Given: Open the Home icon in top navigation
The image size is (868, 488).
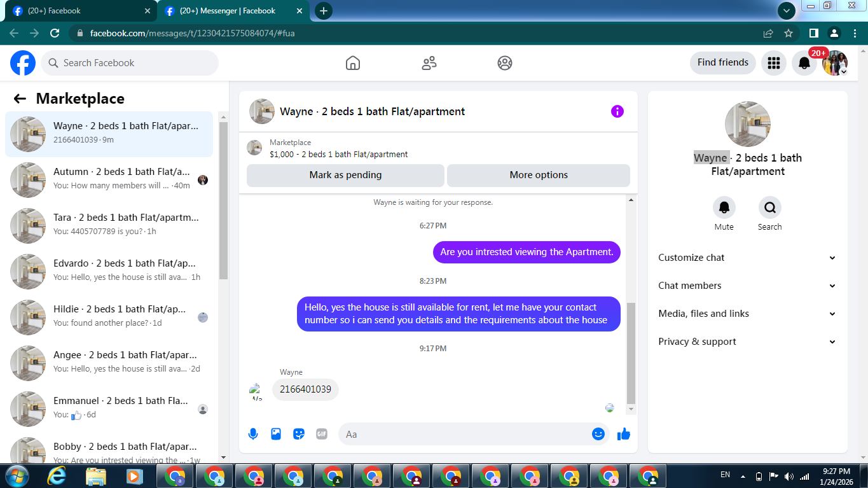Looking at the screenshot, I should point(353,63).
